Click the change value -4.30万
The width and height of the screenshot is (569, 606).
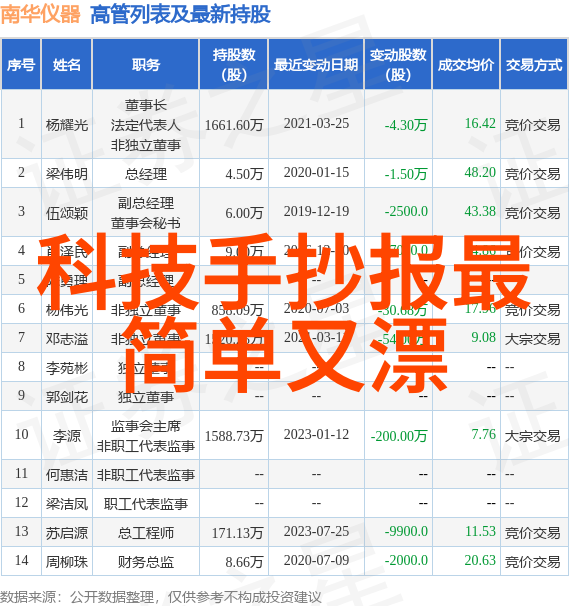coord(405,125)
